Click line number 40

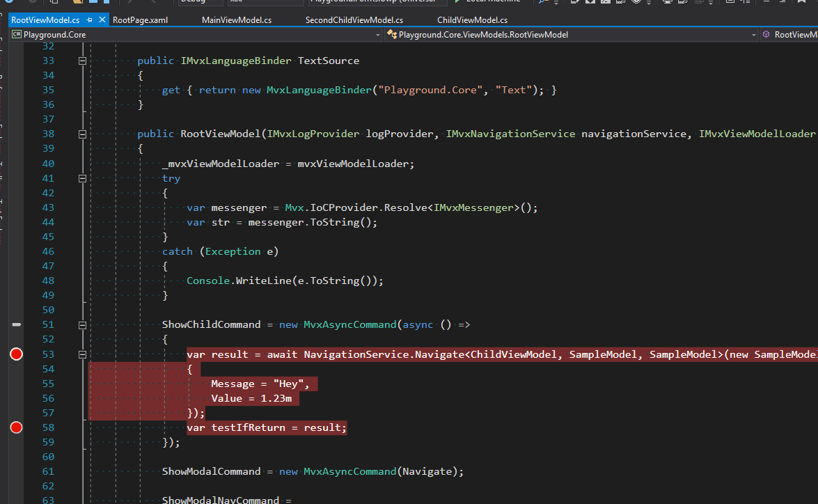point(48,164)
